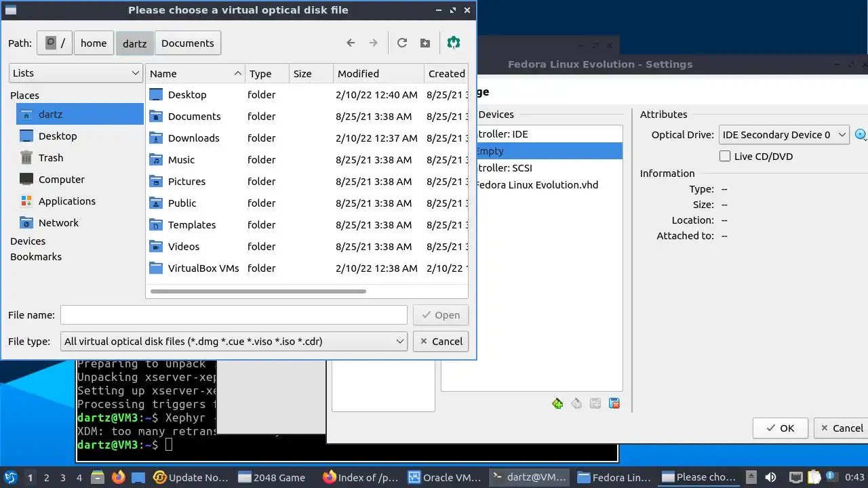Toggle the Live CD/DVD checkbox
The image size is (868, 488).
(x=725, y=156)
